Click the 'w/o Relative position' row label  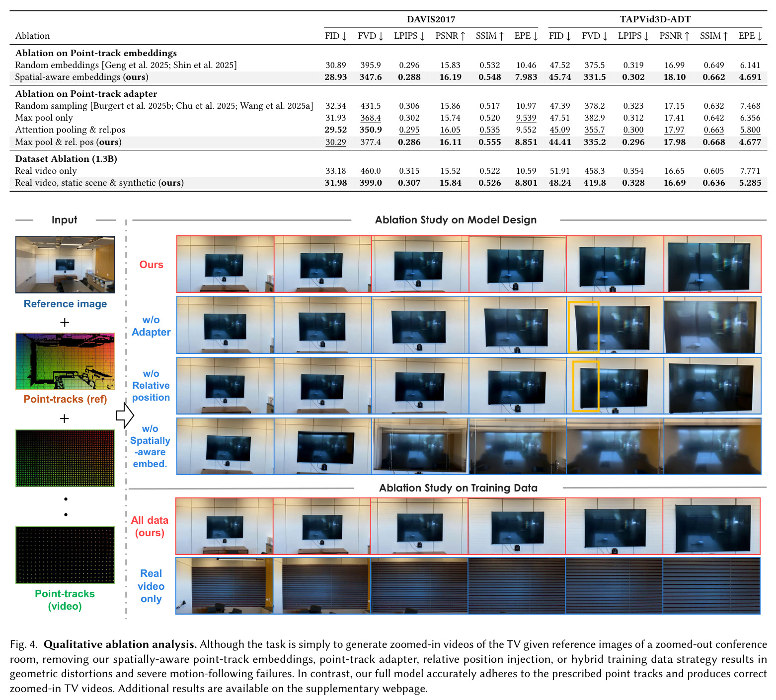tap(151, 385)
